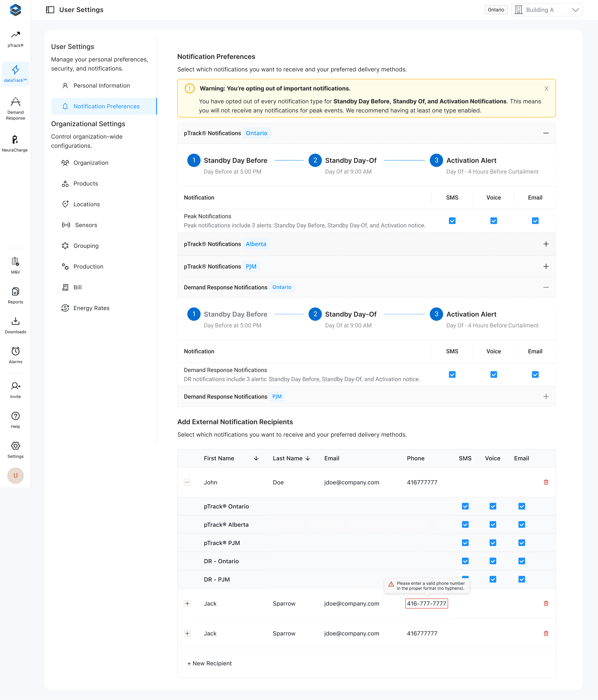Toggle Voice checkbox for pTrack® Alberta row

click(x=493, y=524)
